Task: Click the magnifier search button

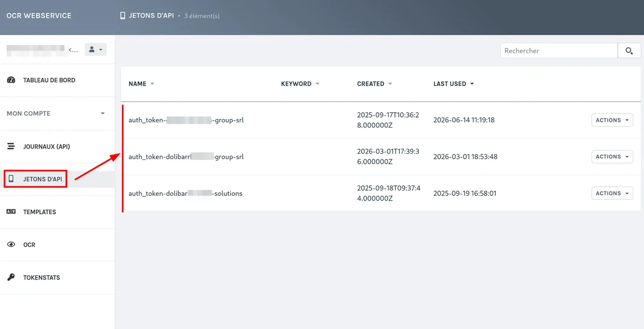Action: point(630,50)
